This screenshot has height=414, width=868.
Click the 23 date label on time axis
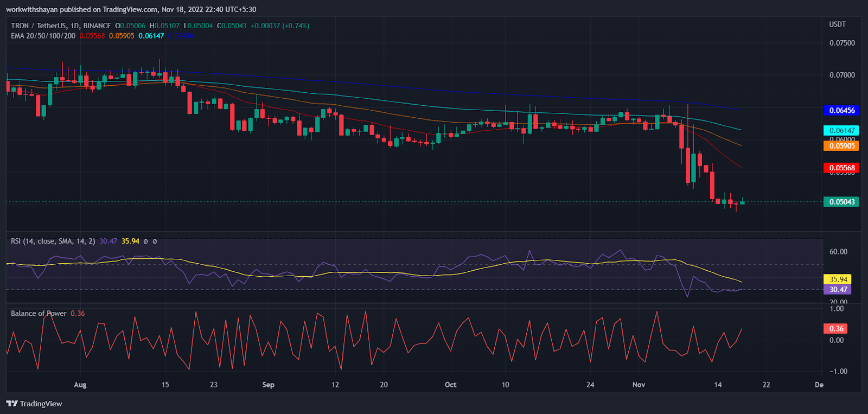(214, 385)
